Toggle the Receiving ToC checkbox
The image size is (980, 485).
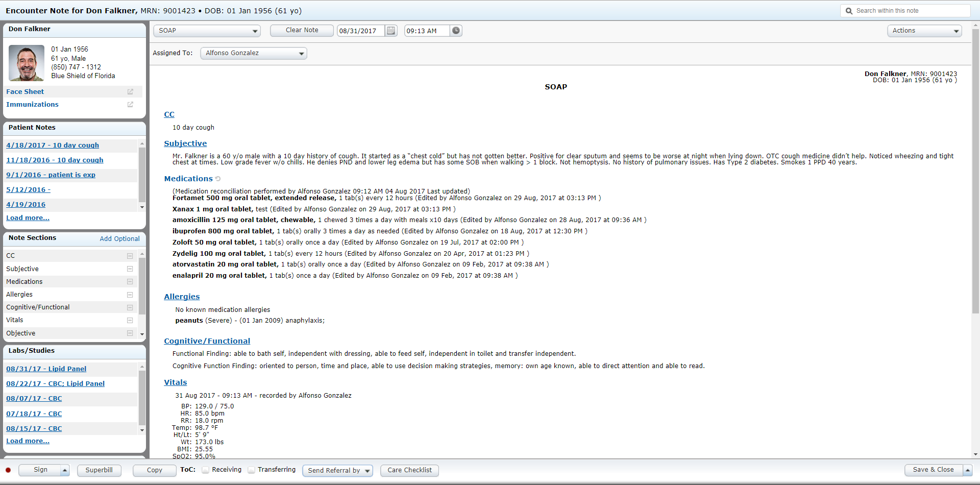point(206,470)
